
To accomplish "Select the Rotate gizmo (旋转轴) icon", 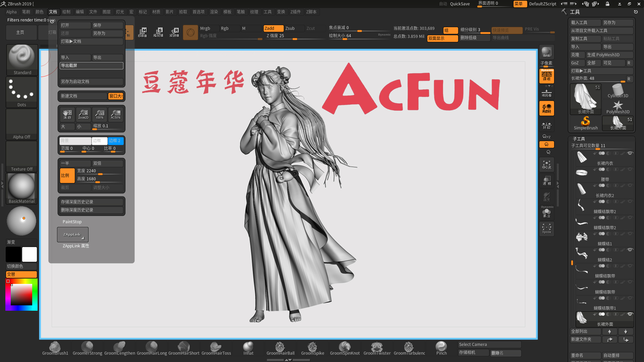I will point(174,32).
